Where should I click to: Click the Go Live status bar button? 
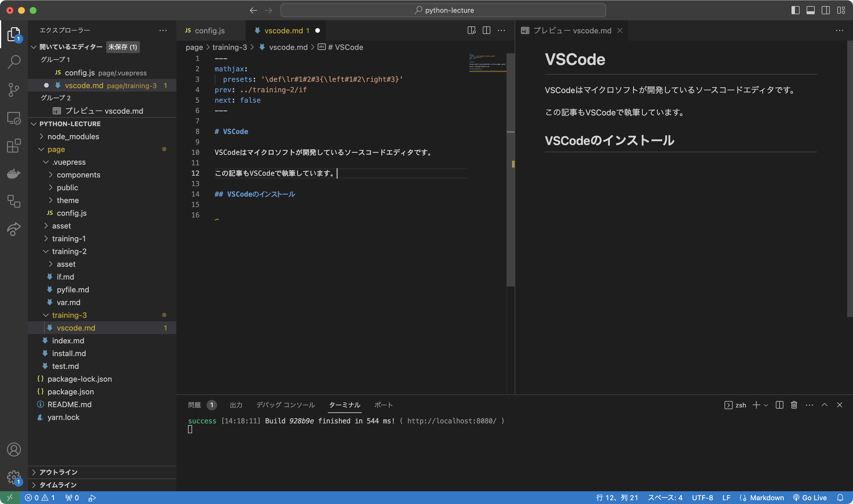810,498
